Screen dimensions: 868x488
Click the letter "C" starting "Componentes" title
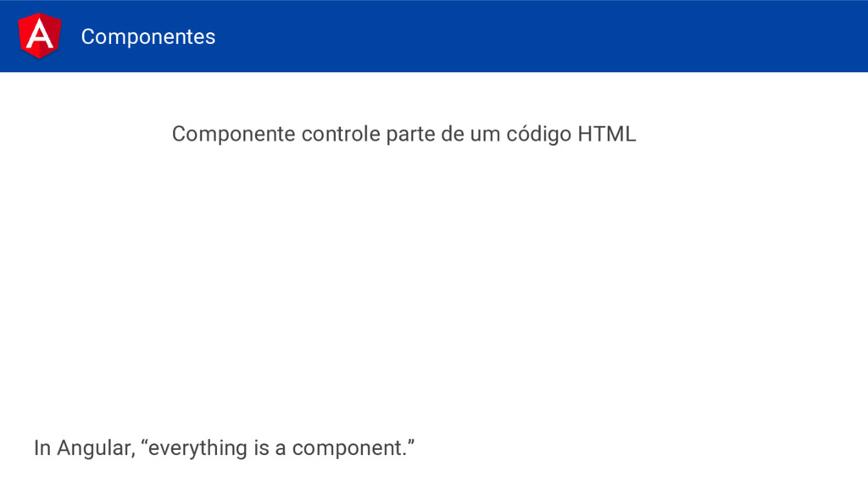click(88, 36)
